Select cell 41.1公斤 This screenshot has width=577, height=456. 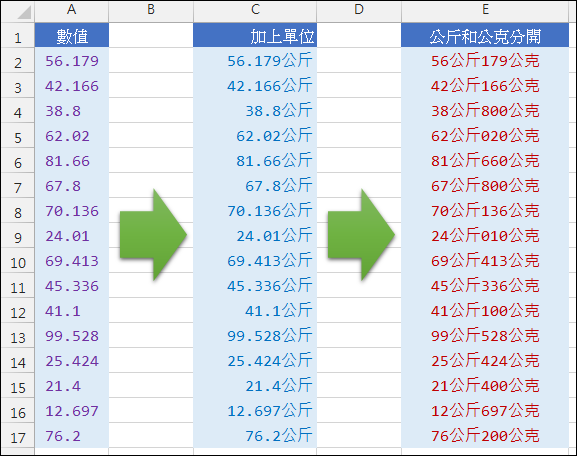(255, 311)
